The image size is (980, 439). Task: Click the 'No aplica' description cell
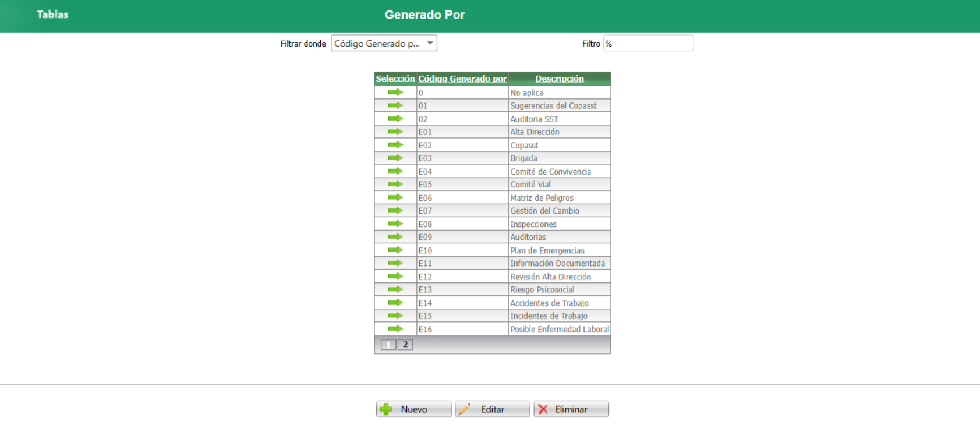pos(560,93)
